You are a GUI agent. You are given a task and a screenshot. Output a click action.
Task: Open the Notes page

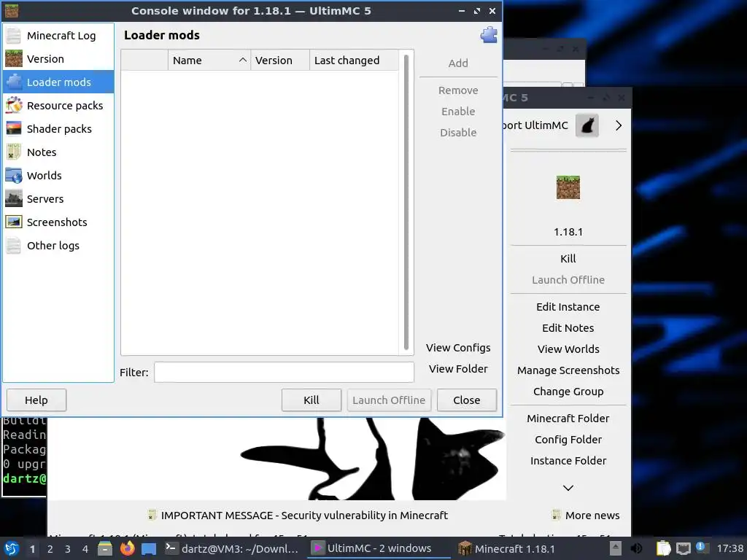(58, 152)
